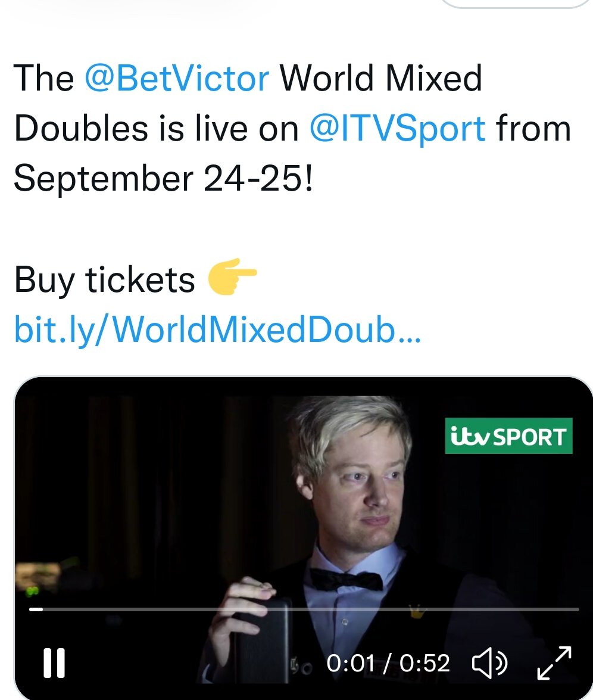
Task: Click the gold crown logo on waistcoat
Action: pyautogui.click(x=416, y=612)
